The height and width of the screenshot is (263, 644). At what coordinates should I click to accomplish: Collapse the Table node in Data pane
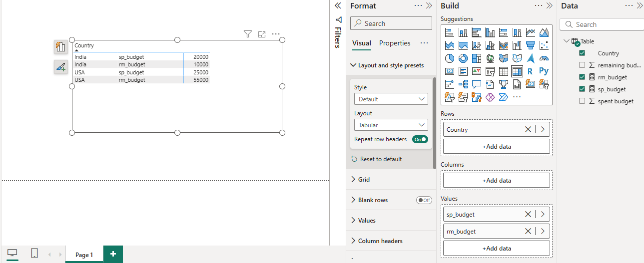point(566,41)
